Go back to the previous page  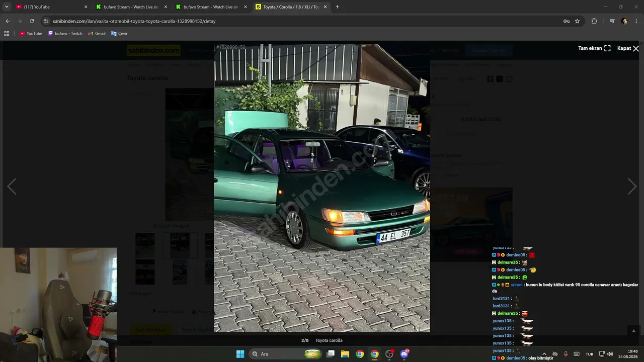pos(8,21)
